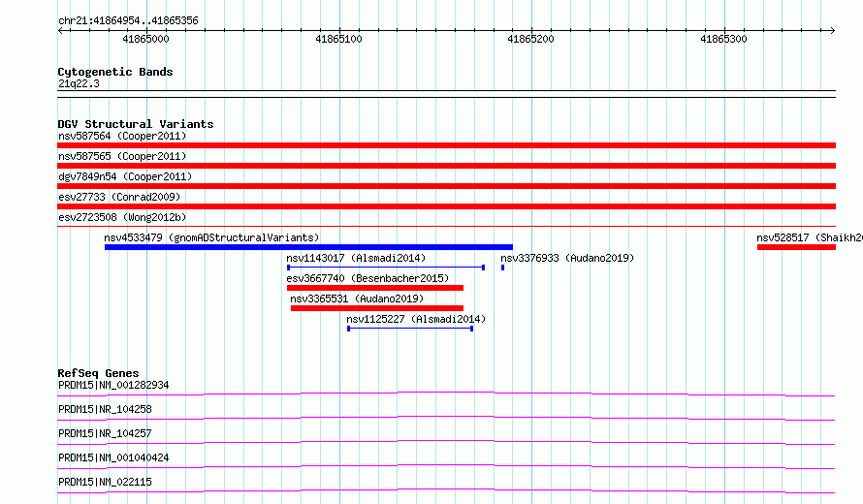Click the nsv587564 (Cooper2011) variant label
The image size is (863, 504).
[x=122, y=136]
